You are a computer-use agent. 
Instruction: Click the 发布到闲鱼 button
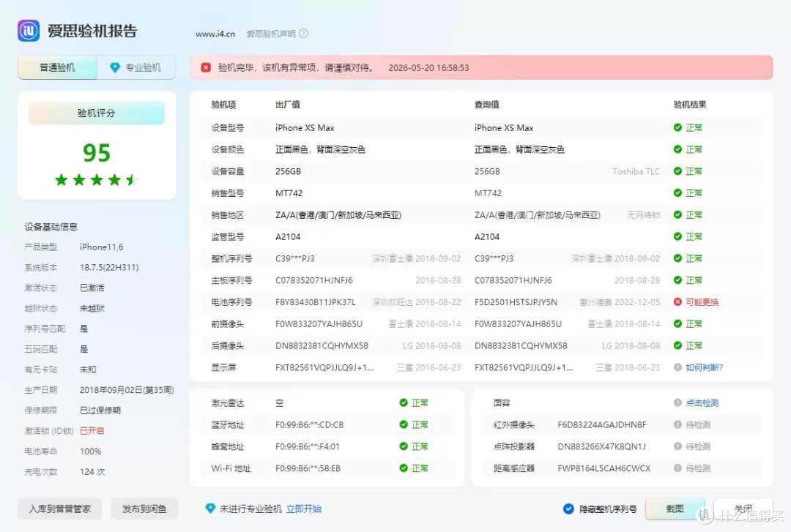[x=144, y=509]
